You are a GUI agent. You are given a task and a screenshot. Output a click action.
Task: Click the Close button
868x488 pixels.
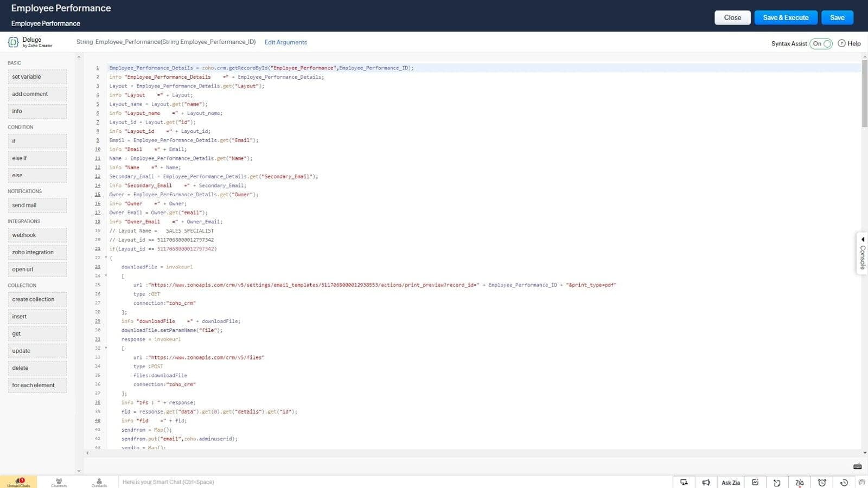[732, 17]
